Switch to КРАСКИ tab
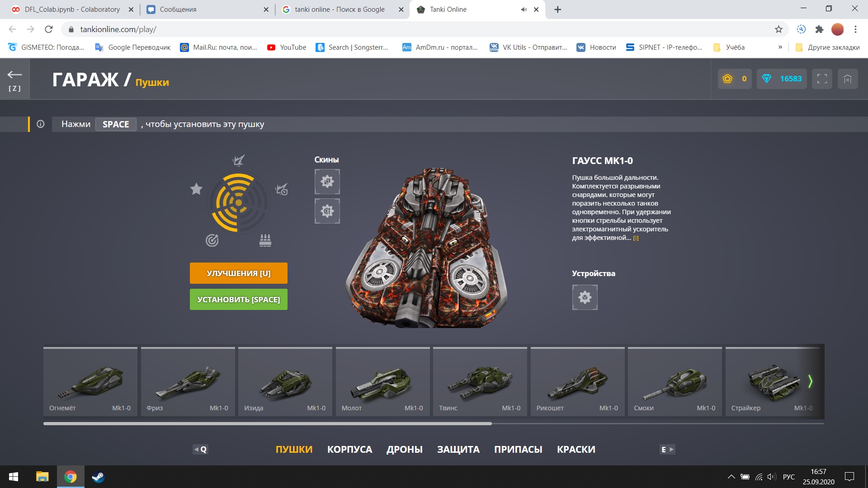The image size is (868, 488). pos(576,449)
